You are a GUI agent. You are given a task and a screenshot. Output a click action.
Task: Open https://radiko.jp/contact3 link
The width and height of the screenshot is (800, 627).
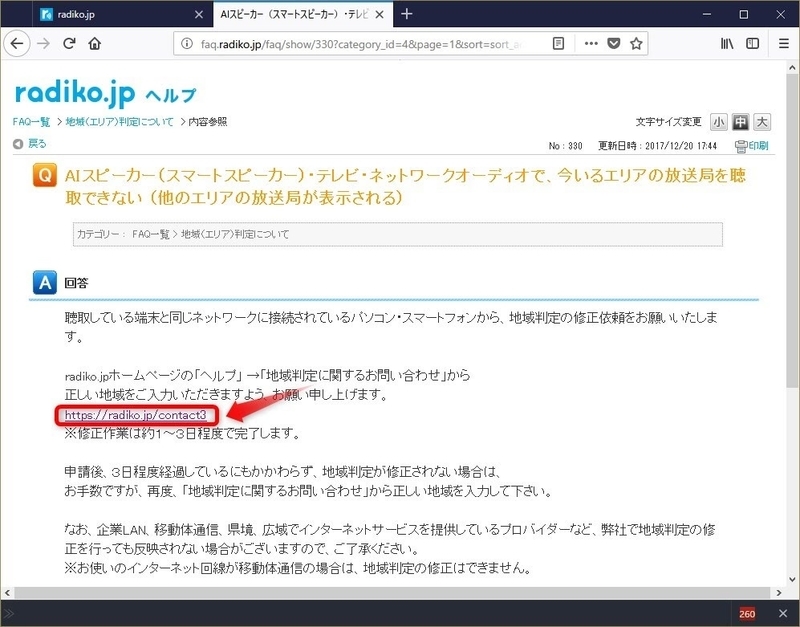point(136,415)
